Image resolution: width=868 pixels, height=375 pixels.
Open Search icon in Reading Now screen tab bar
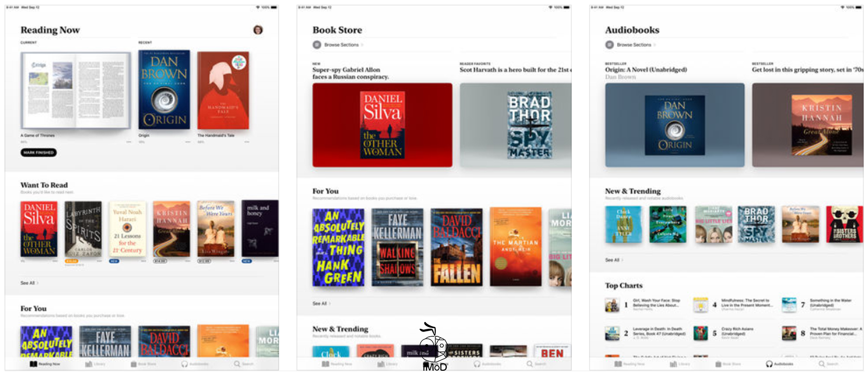coord(237,364)
